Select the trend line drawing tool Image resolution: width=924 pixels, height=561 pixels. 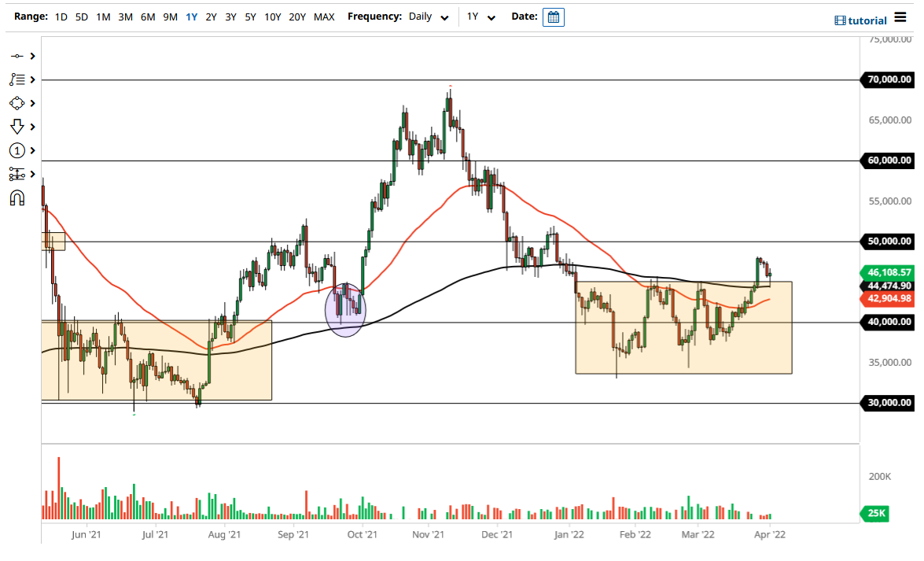[x=17, y=56]
